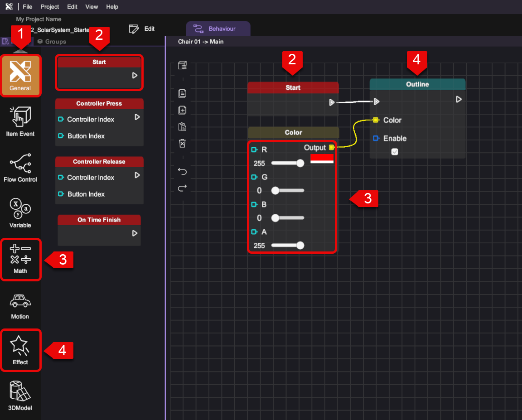Open the Flow Control category
Screen dimensions: 522x420
tap(20, 167)
